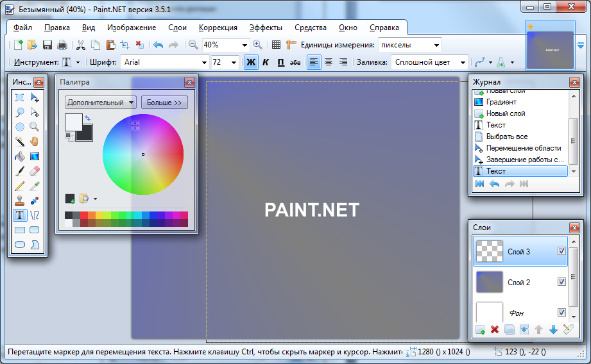
Task: Click the Crop to Selection icon
Action: [124, 45]
